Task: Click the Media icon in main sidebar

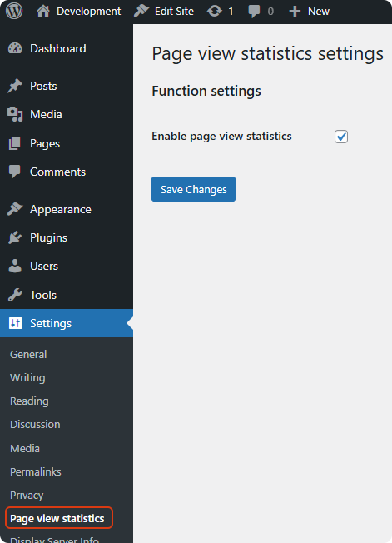Action: [15, 114]
